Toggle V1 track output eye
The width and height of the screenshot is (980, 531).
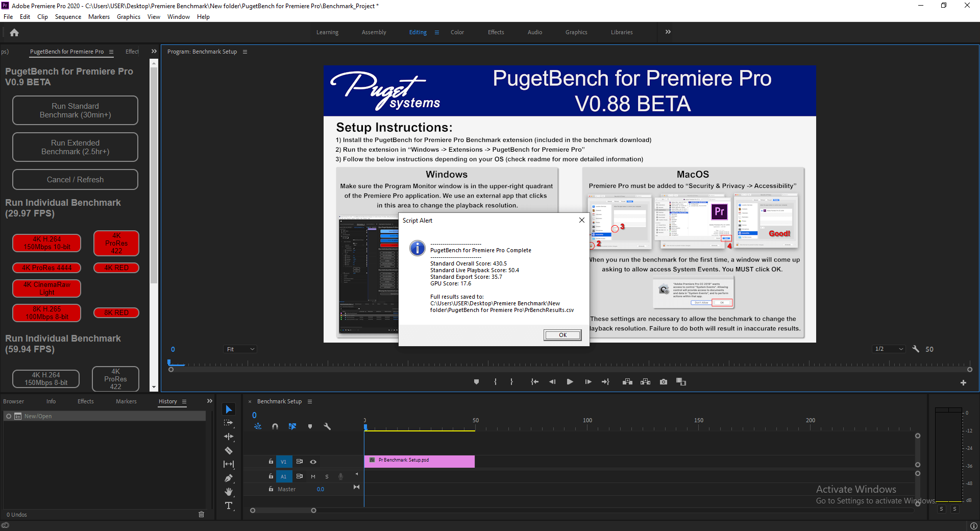tap(313, 462)
